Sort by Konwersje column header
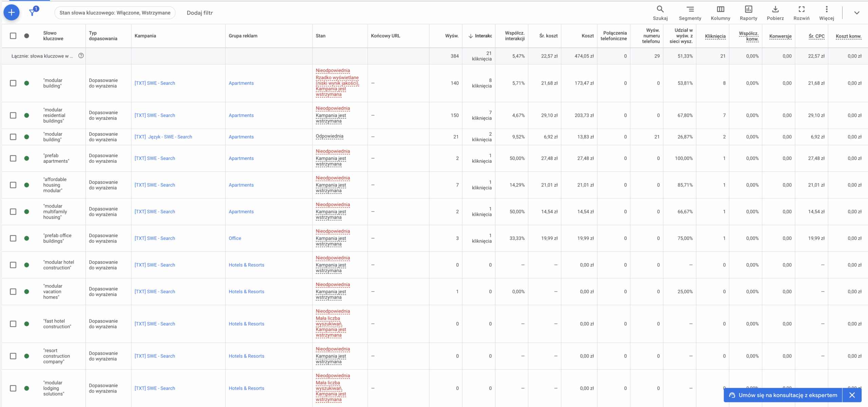 781,36
